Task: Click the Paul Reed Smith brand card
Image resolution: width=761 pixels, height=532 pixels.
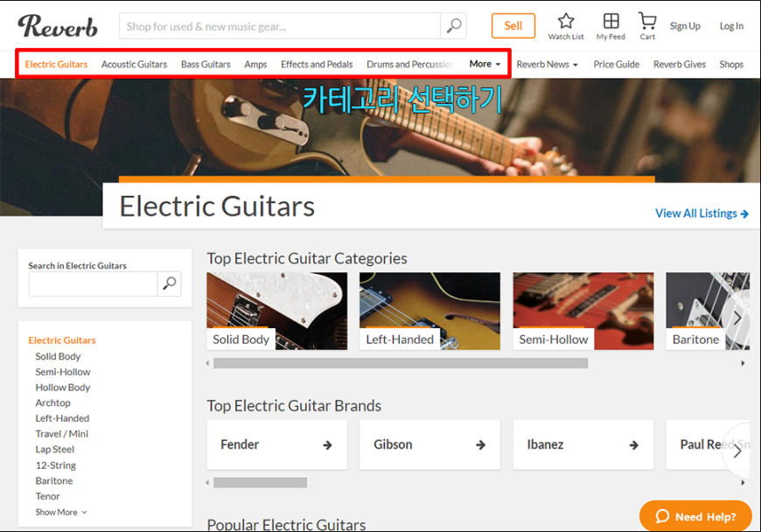Action: [708, 444]
